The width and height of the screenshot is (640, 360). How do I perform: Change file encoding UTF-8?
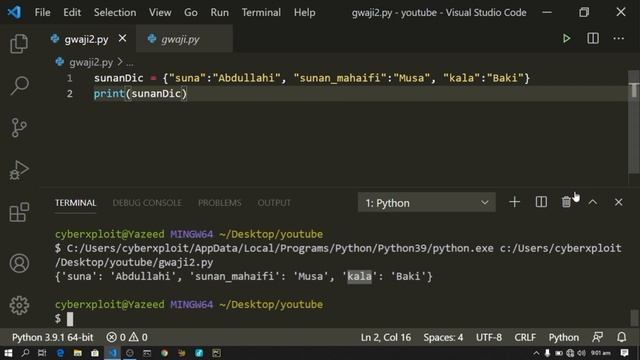pos(489,338)
